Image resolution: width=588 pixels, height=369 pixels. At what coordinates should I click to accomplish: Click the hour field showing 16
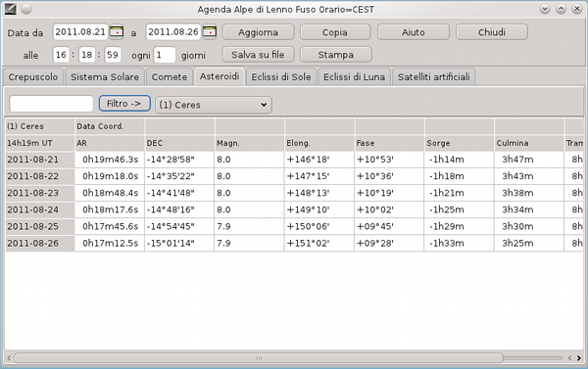coord(61,55)
